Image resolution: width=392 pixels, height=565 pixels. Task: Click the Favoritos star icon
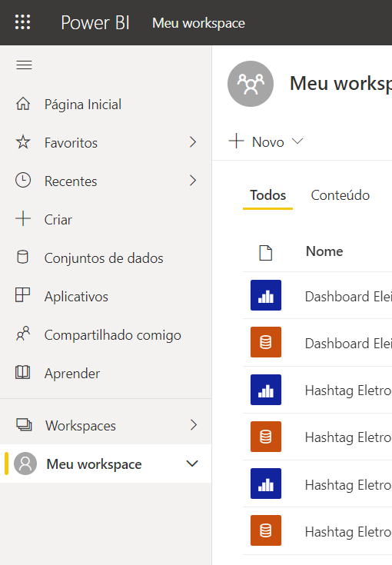click(23, 142)
